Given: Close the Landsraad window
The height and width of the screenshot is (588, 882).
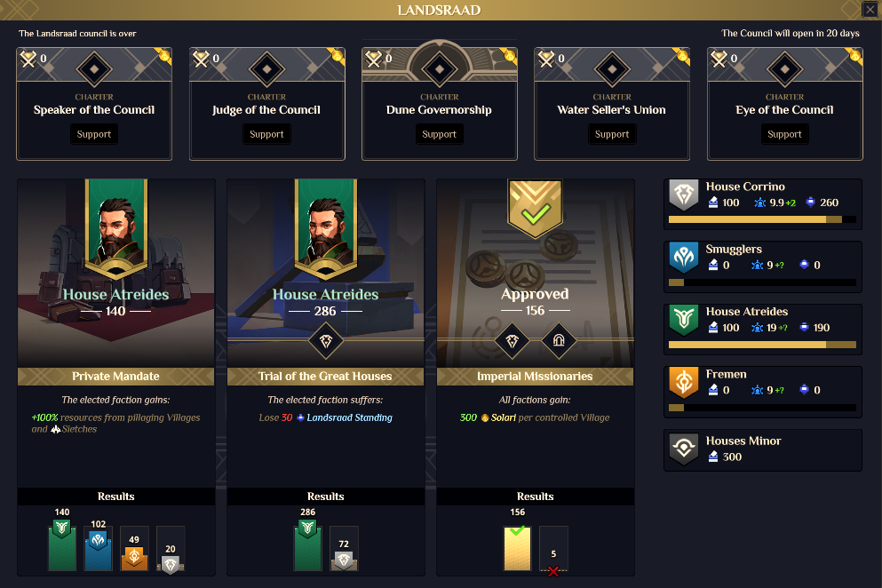Looking at the screenshot, I should (870, 10).
